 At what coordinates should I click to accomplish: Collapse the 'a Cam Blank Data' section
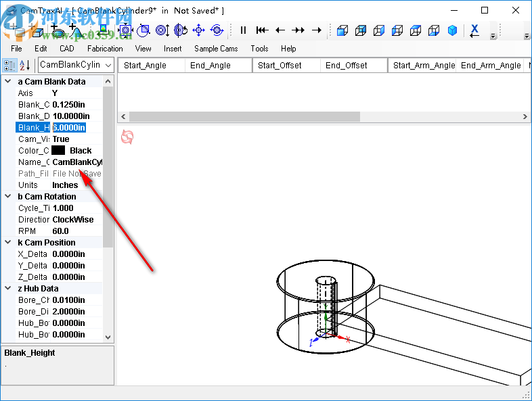[8, 82]
